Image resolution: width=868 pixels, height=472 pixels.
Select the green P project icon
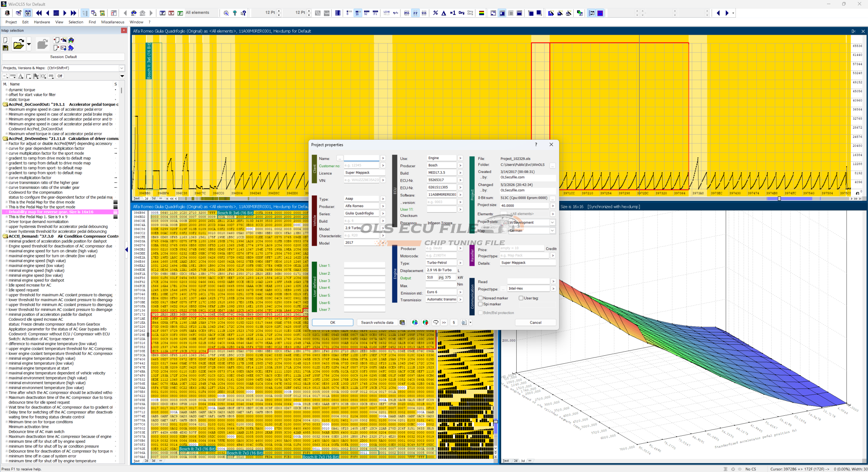pos(180,13)
